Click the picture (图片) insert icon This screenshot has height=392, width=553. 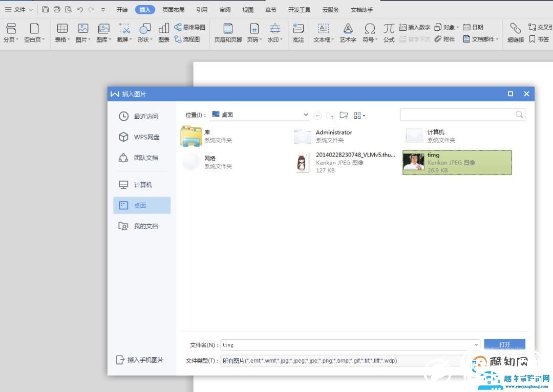point(83,33)
